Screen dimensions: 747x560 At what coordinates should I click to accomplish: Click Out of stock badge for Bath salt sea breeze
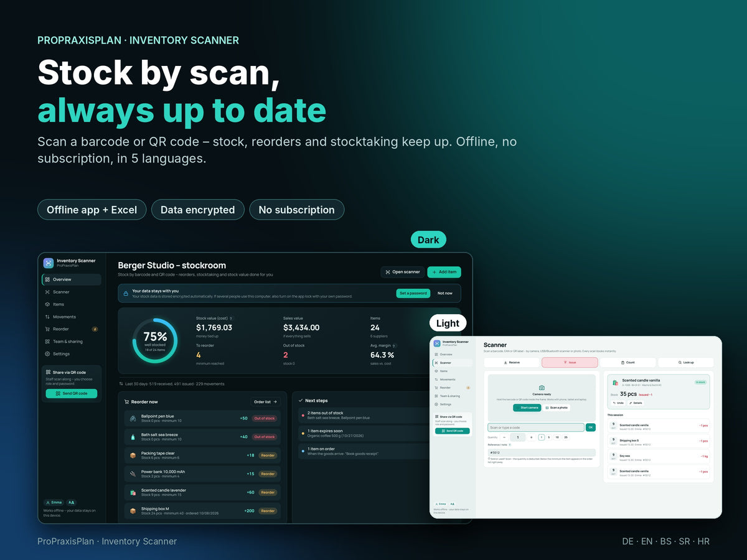click(265, 437)
